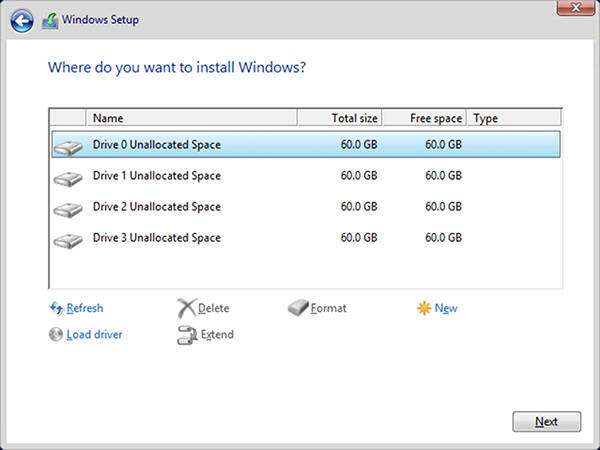Click the Extend partition icon
The image size is (600, 450).
187,335
